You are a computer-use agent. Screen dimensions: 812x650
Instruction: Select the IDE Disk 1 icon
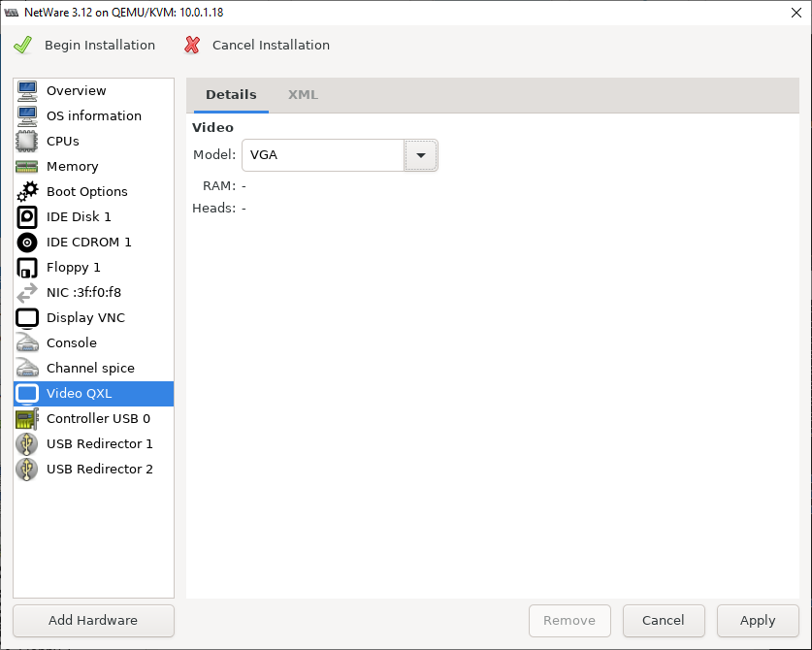tap(27, 217)
